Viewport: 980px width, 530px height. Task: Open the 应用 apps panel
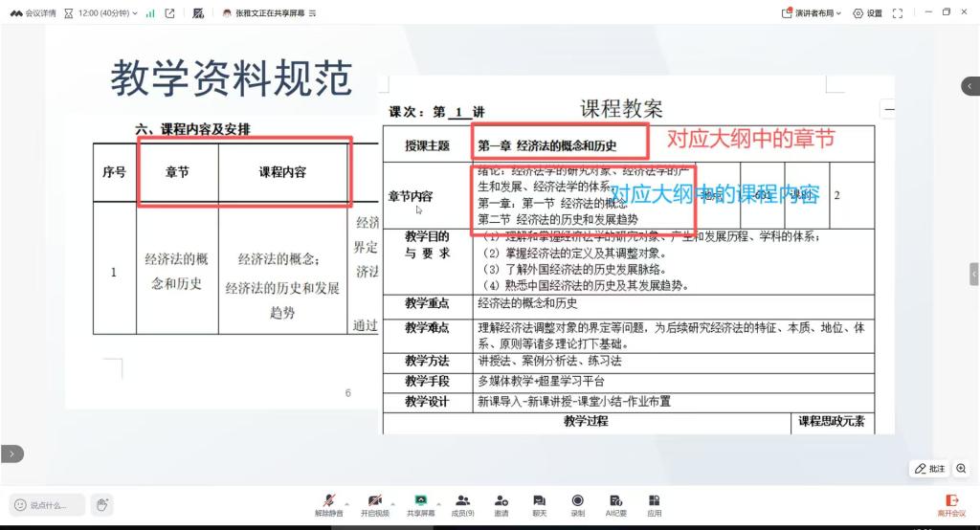click(x=655, y=503)
